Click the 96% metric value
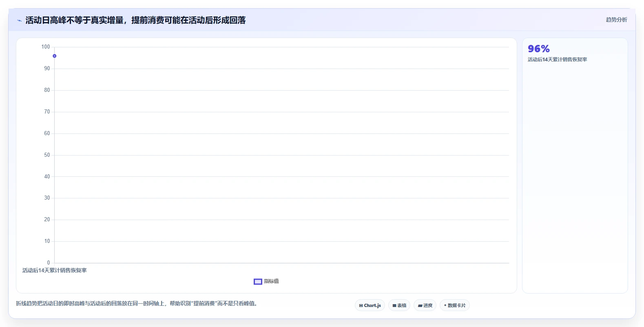This screenshot has height=327, width=644. [539, 49]
